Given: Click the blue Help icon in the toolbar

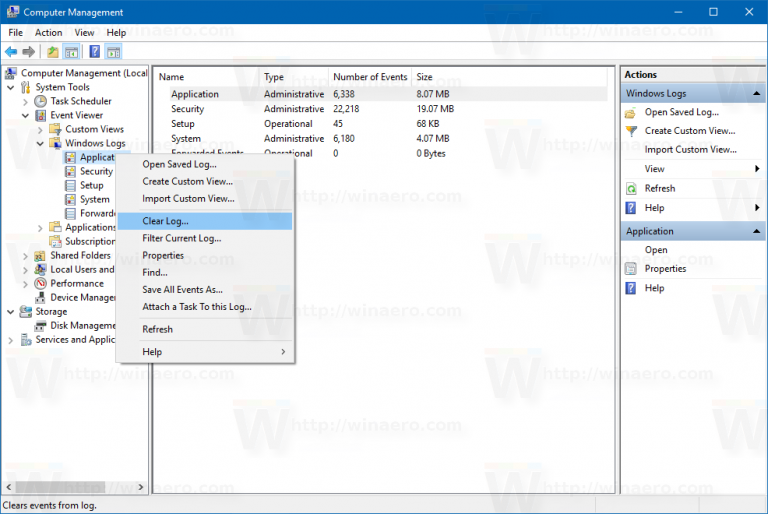Looking at the screenshot, I should (94, 52).
